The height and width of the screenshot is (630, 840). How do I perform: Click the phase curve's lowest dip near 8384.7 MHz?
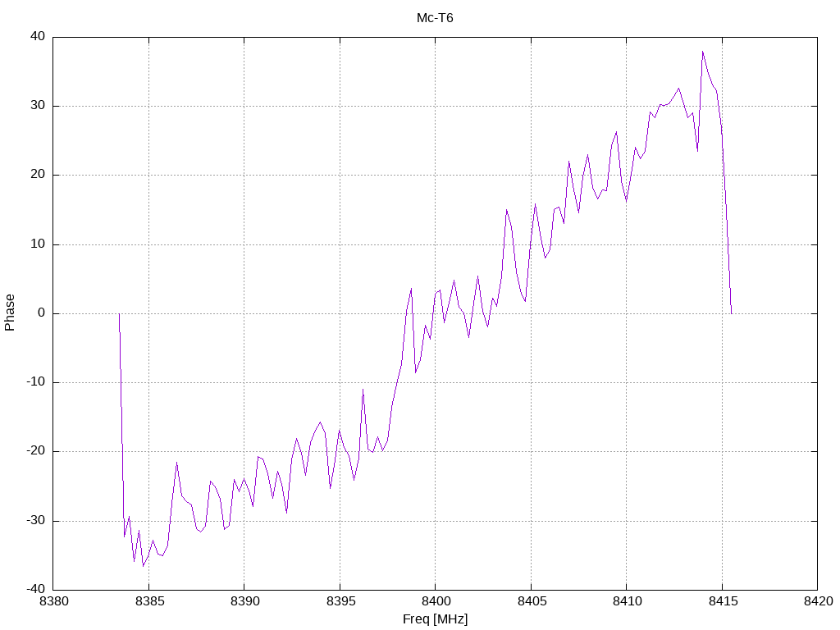(x=143, y=566)
